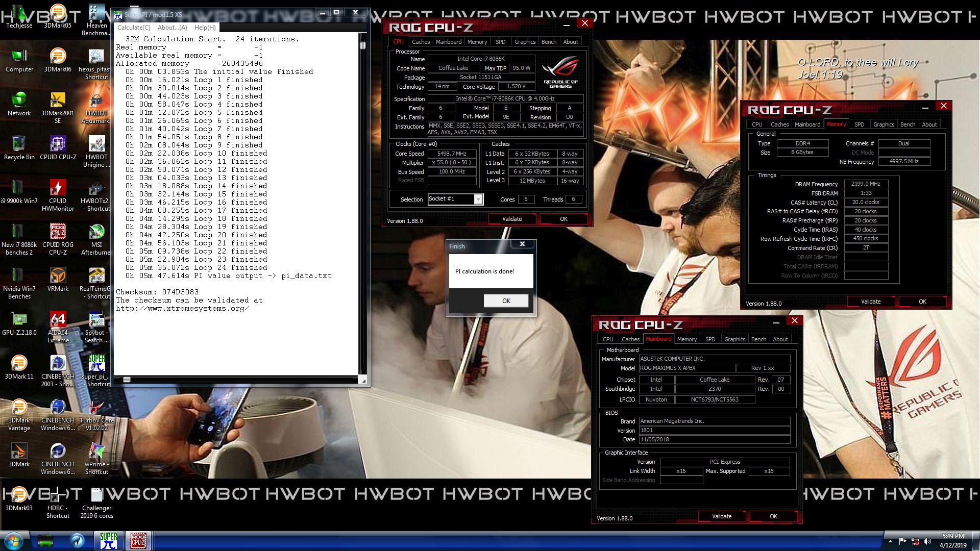This screenshot has width=980, height=551.
Task: Click the Core Voltage 1.520 V value
Action: point(516,87)
